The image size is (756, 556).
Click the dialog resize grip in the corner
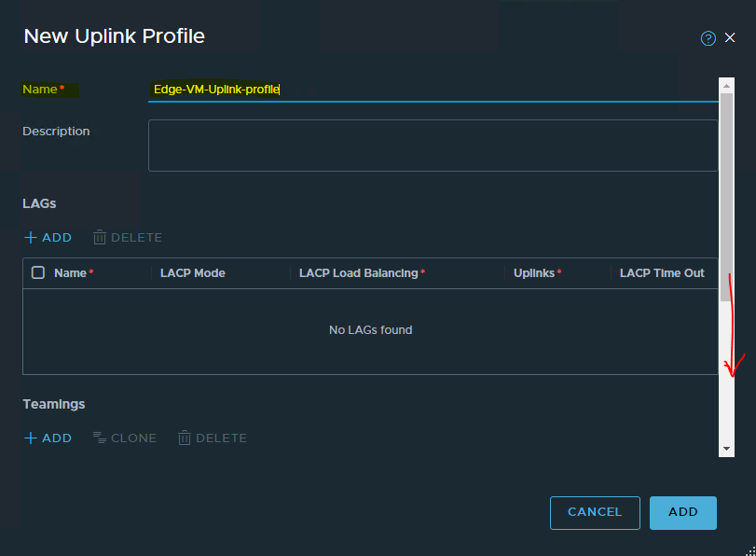click(750, 550)
